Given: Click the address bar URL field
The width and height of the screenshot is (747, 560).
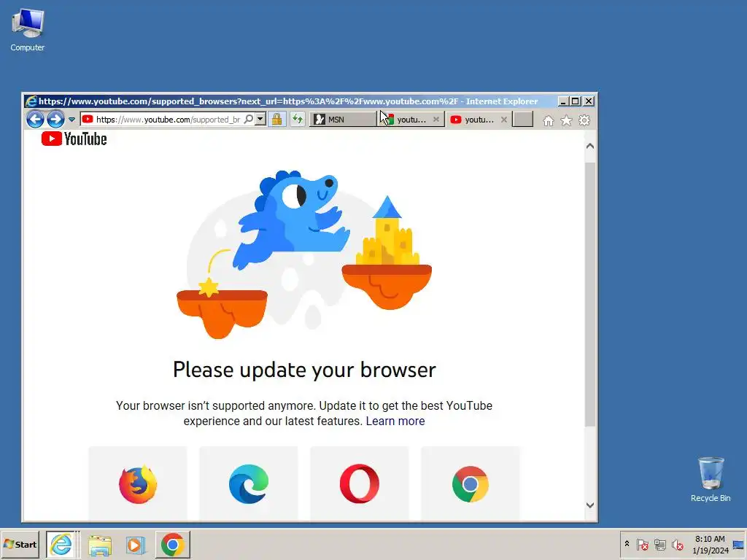Looking at the screenshot, I should (168, 119).
